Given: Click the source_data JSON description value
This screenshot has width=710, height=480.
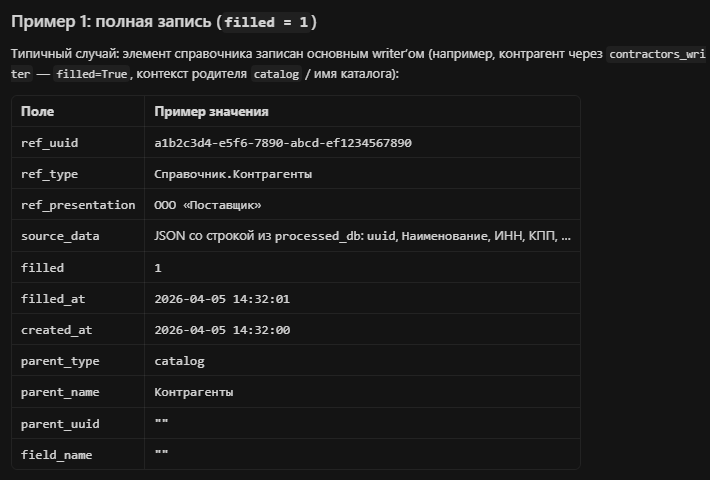Looking at the screenshot, I should pyautogui.click(x=363, y=236).
